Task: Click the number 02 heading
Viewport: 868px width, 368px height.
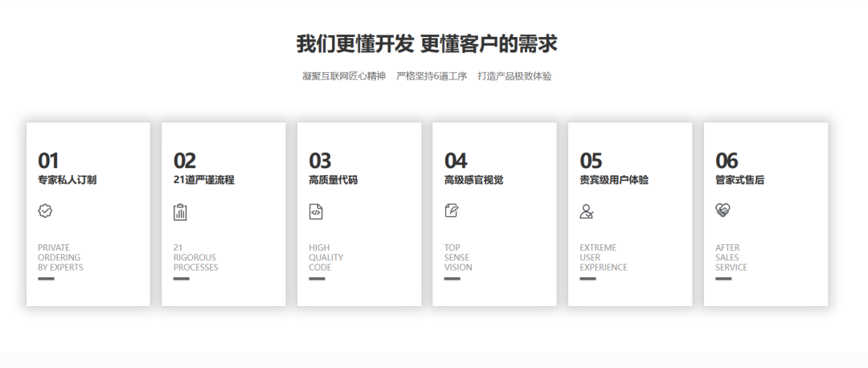Action: tap(184, 161)
